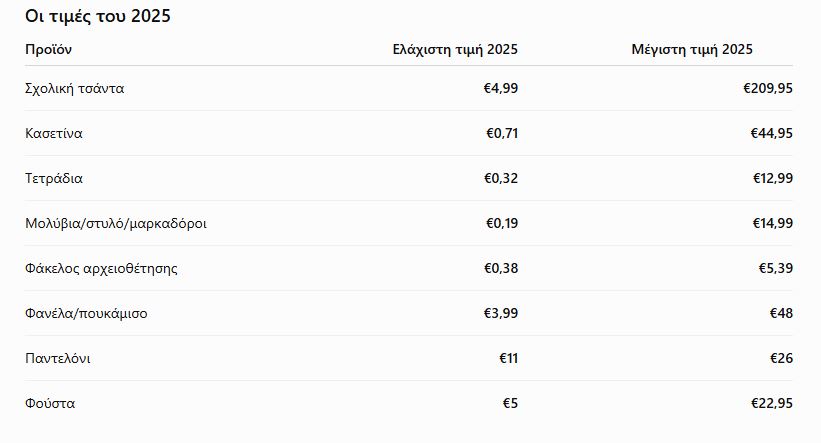This screenshot has width=821, height=443.
Task: Click the €0,32 minimum price value
Action: point(501,178)
